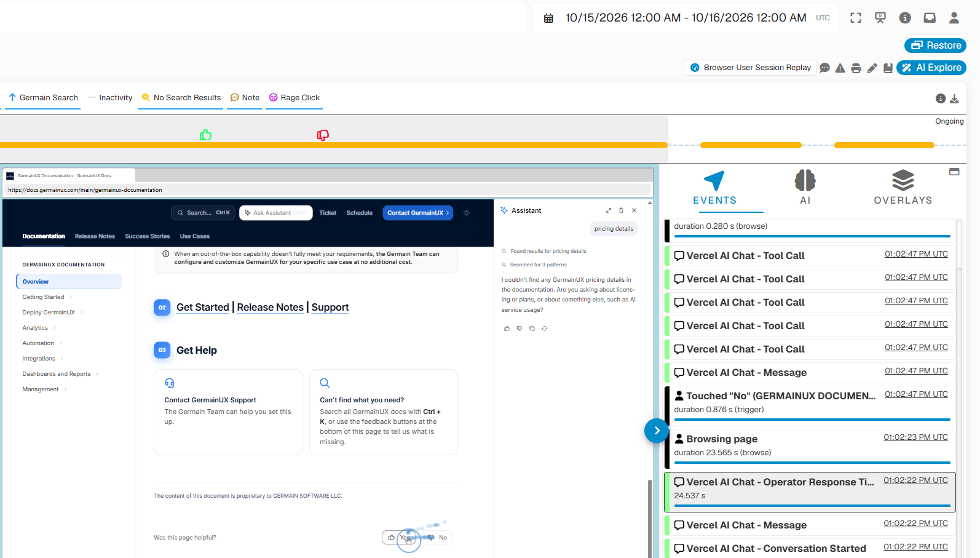Click the Restore button
This screenshot has height=558, width=980.
tap(935, 46)
